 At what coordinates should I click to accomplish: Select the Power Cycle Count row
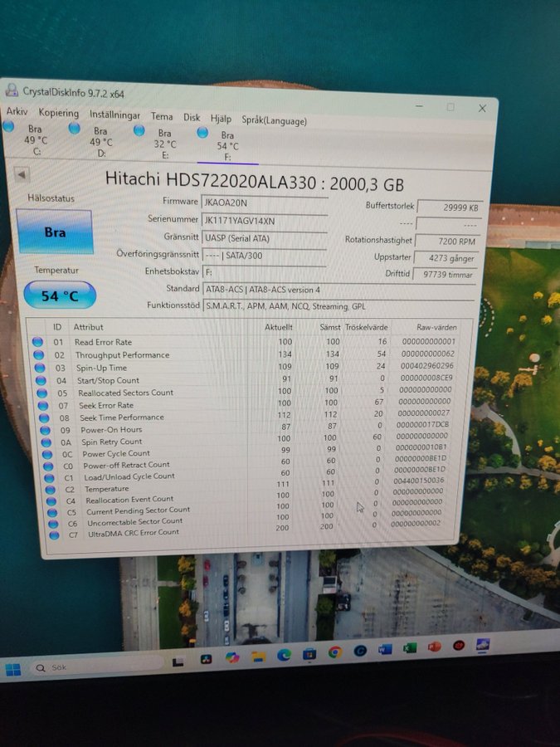(x=245, y=452)
